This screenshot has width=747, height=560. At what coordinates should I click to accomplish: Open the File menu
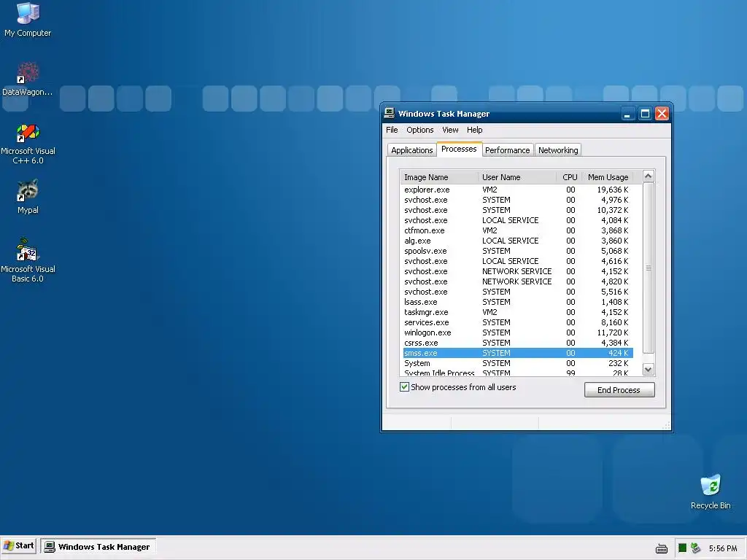click(392, 130)
